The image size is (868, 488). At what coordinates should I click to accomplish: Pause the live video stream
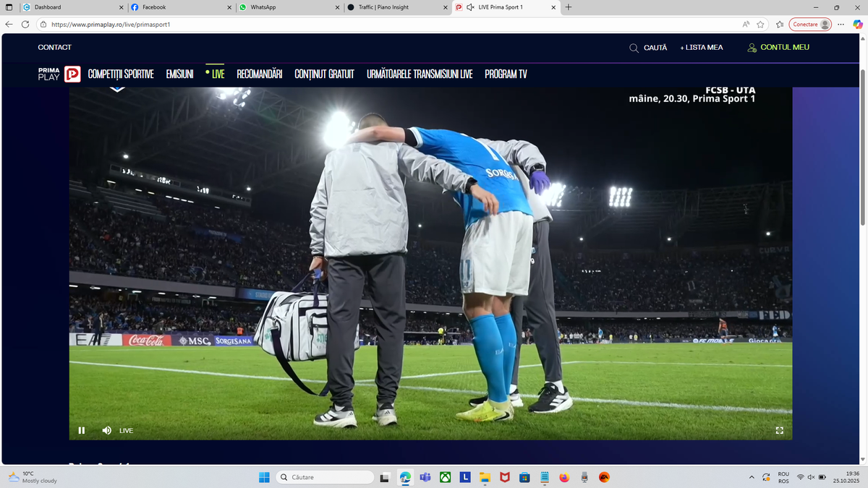(82, 430)
